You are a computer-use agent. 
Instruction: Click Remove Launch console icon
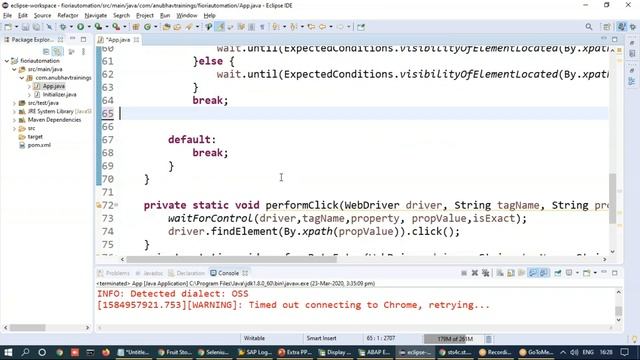click(x=475, y=273)
